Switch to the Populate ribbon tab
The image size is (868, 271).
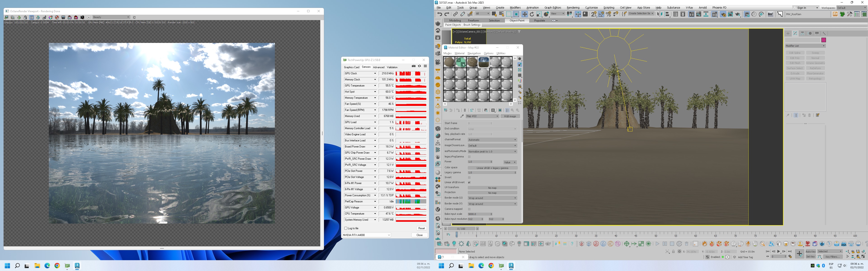coord(540,21)
